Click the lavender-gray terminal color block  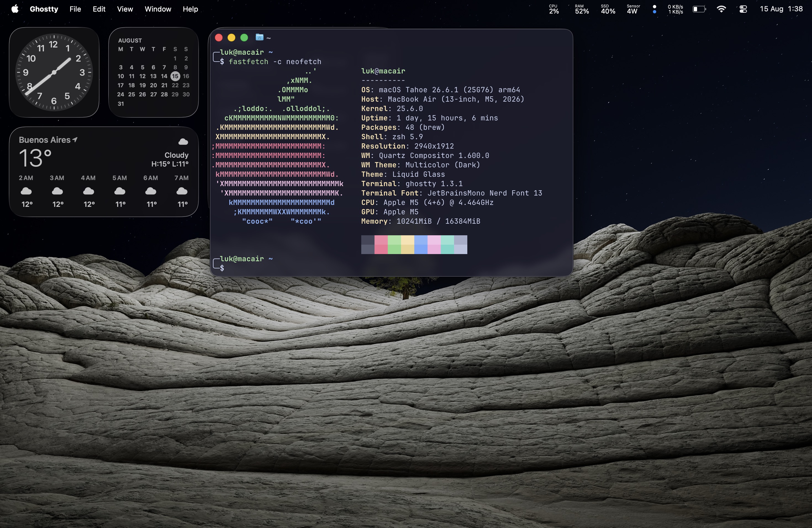click(x=461, y=245)
